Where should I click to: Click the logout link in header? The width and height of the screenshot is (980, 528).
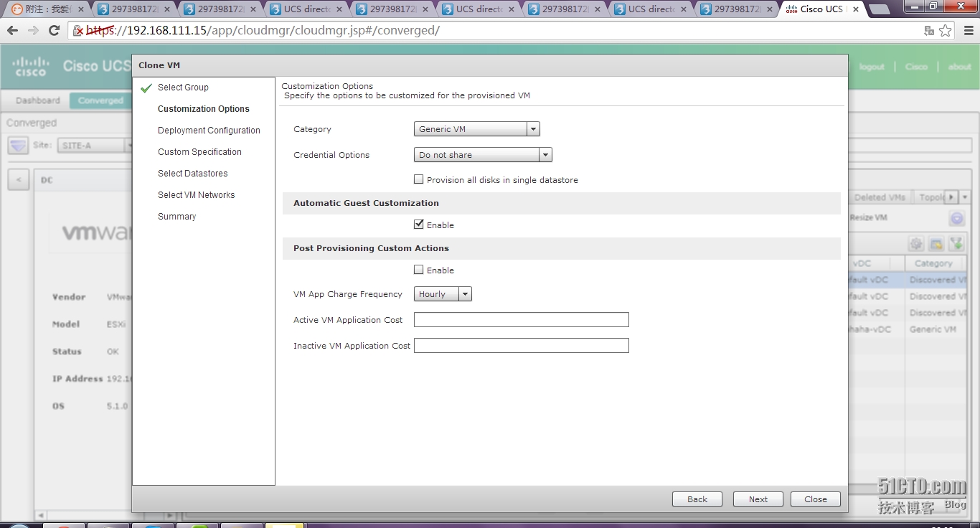[x=872, y=67]
